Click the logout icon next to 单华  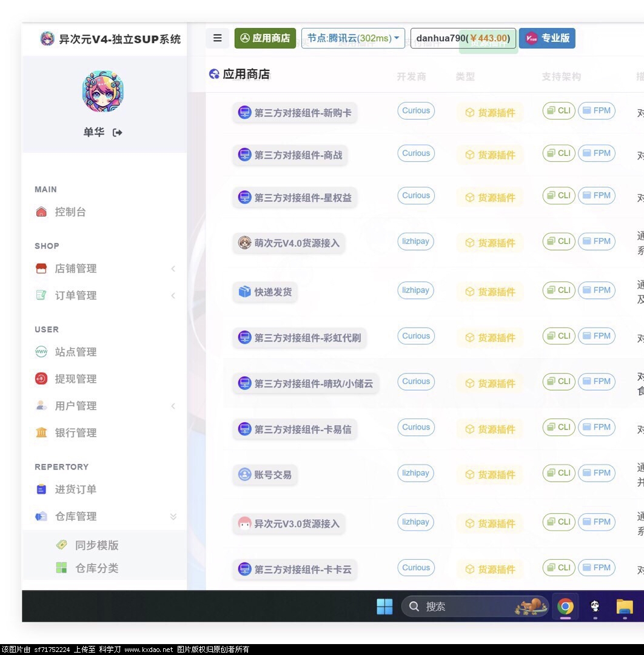(118, 133)
